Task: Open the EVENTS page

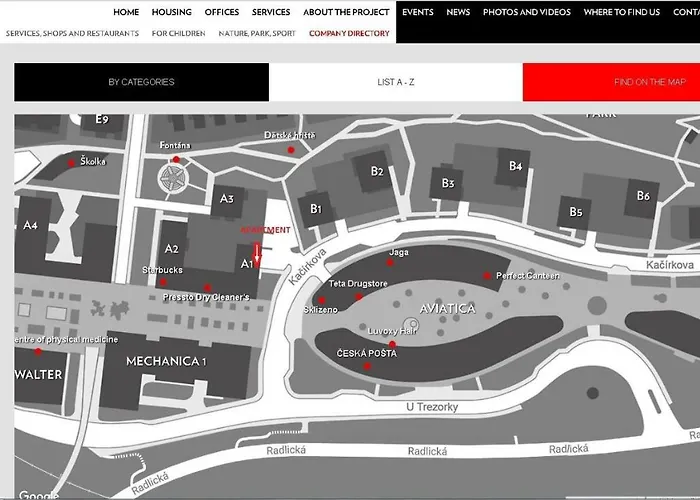Action: tap(417, 12)
